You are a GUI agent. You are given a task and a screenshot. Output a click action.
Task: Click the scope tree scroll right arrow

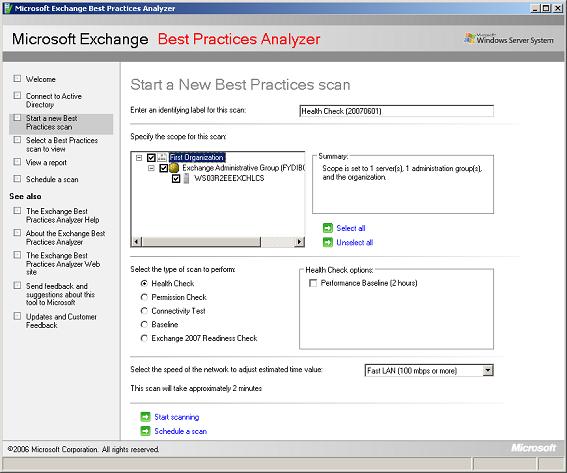tap(299, 242)
